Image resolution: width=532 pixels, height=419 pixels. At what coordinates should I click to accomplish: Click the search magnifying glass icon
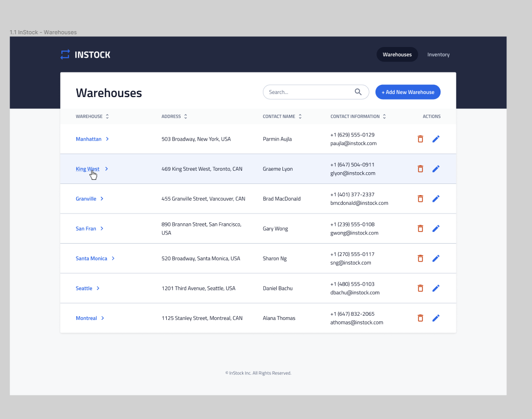coord(358,92)
